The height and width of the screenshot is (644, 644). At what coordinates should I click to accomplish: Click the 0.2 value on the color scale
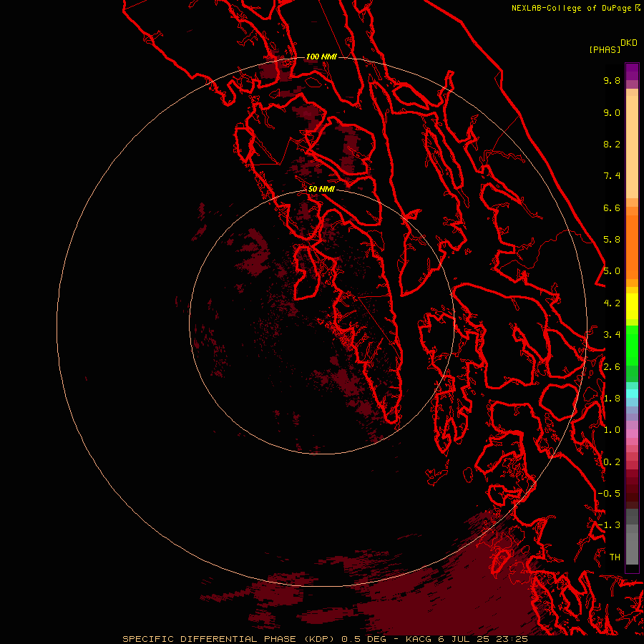click(612, 462)
